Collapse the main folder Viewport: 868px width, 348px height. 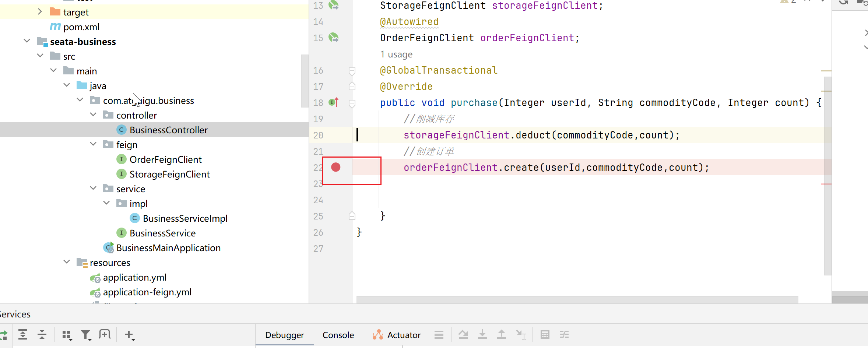click(x=53, y=70)
